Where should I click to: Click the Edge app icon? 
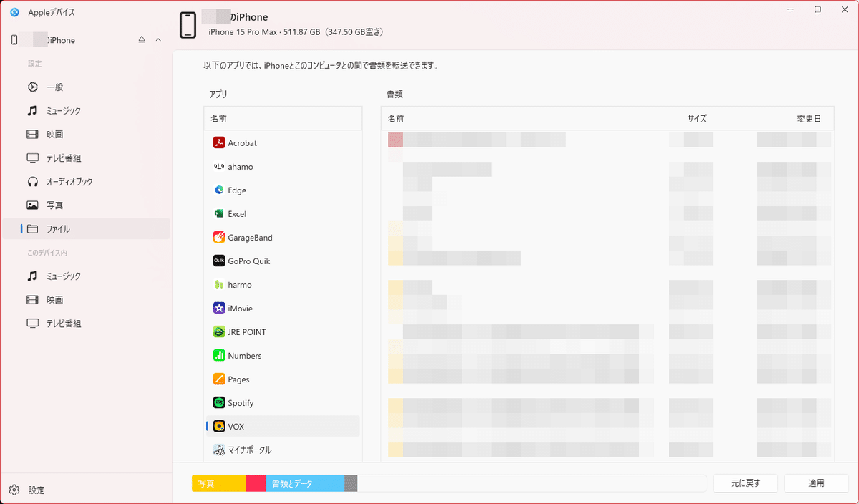[x=219, y=190]
